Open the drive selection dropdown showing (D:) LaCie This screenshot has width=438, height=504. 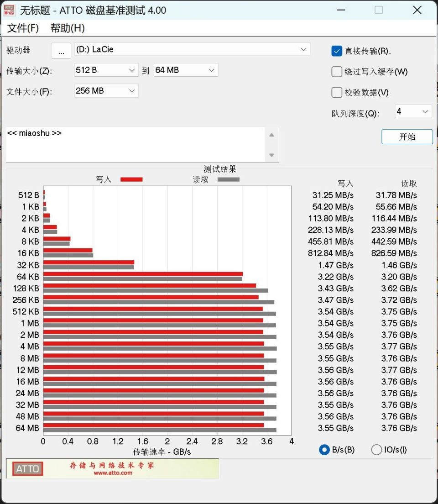tap(304, 49)
